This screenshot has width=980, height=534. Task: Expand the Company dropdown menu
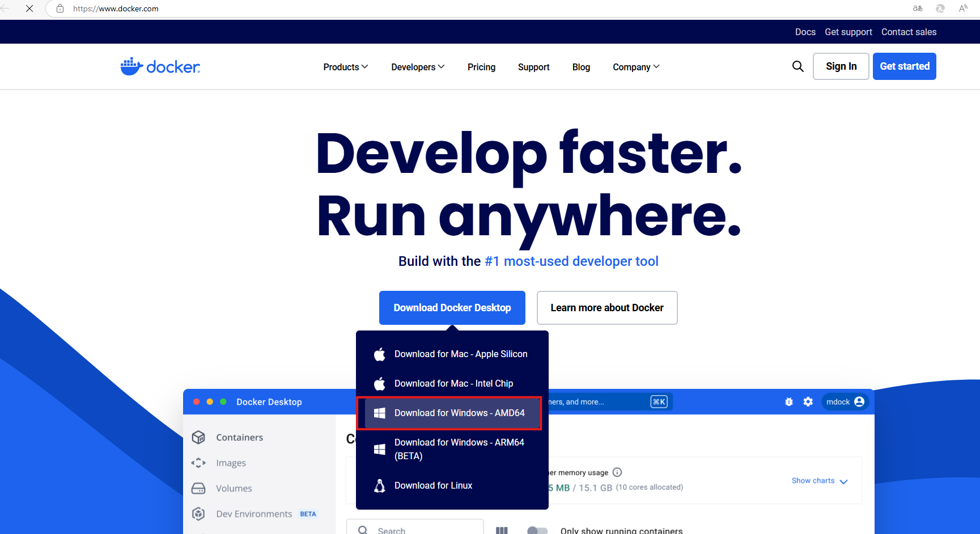pos(636,67)
